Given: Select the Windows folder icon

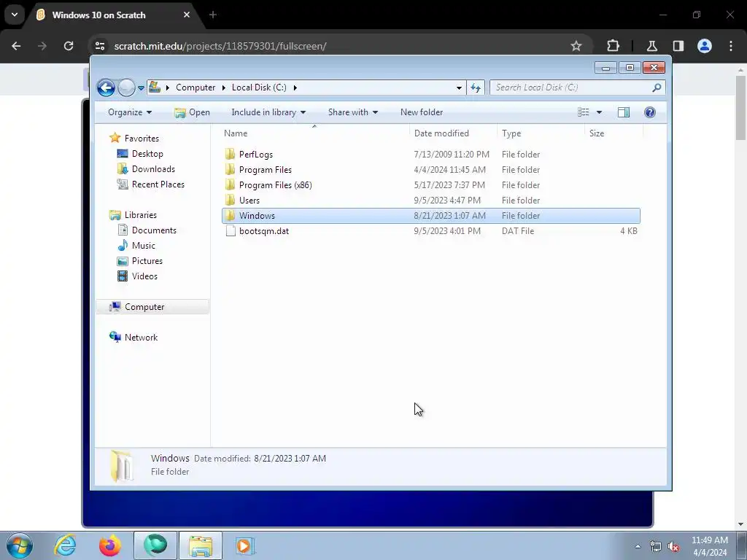Looking at the screenshot, I should 230,215.
